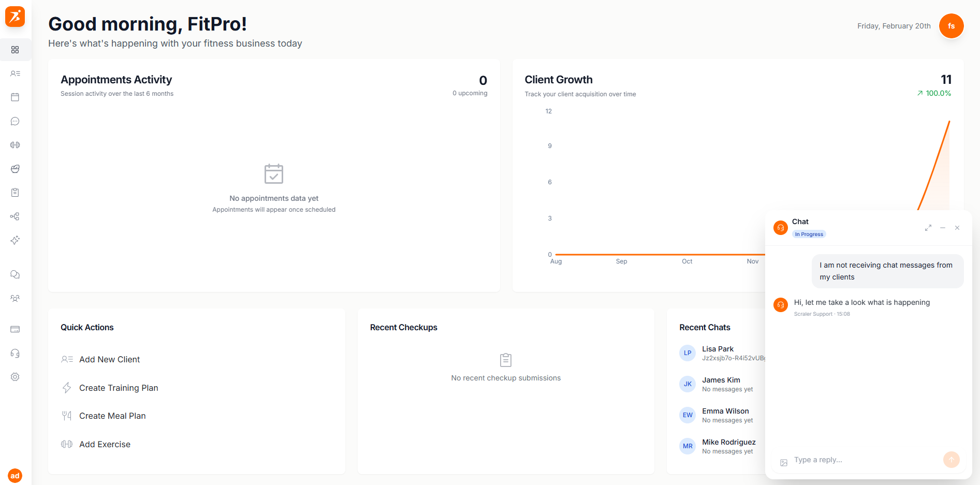The image size is (980, 485).
Task: Click the send reply arrow button
Action: [x=951, y=460]
